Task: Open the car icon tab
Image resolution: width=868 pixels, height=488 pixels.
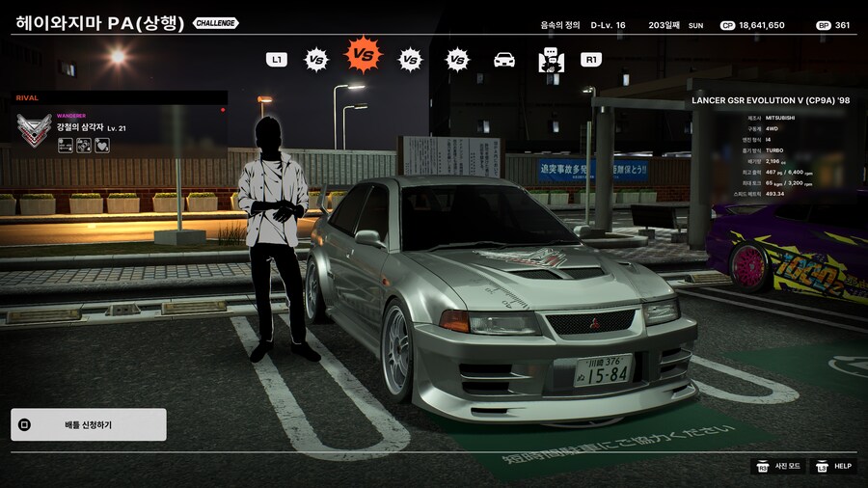Action: (504, 60)
